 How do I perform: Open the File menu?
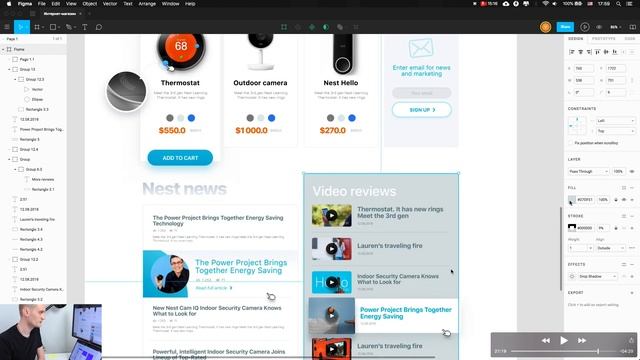point(42,4)
